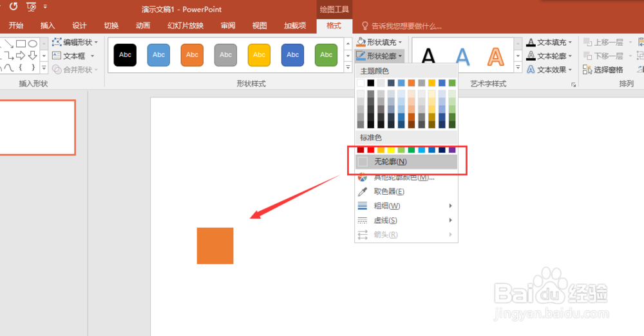Open the 虚线 dashes submenu

tap(406, 221)
